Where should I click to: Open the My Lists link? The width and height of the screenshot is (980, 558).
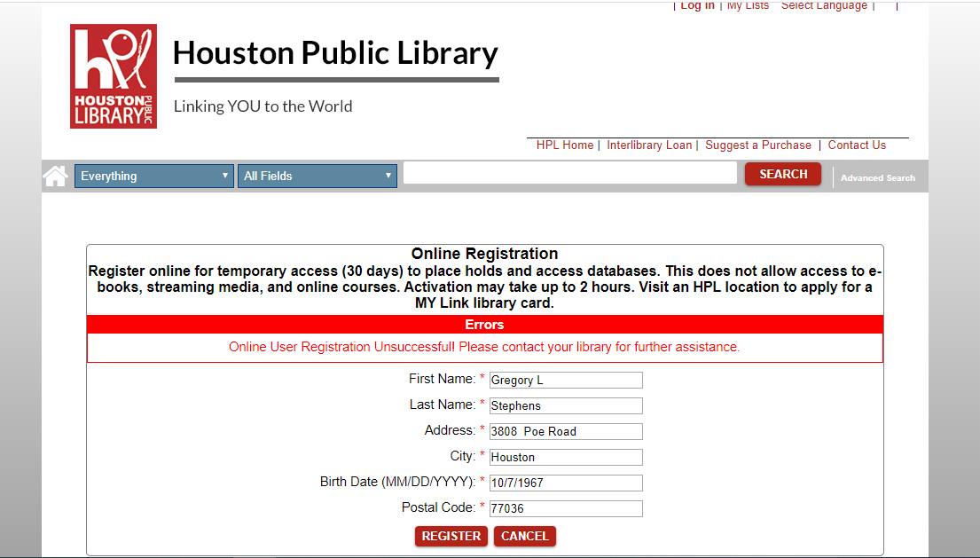click(x=748, y=5)
